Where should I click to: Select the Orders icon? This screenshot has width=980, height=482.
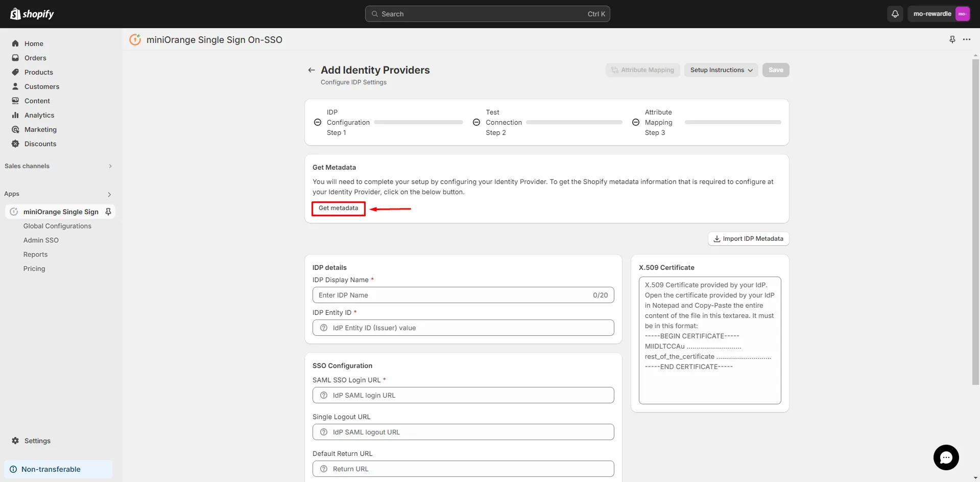click(x=15, y=58)
